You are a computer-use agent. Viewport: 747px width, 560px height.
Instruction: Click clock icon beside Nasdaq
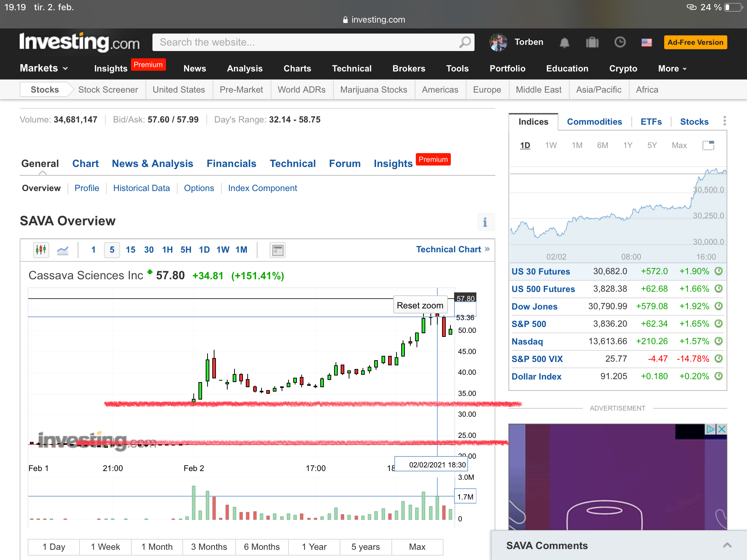point(719,341)
